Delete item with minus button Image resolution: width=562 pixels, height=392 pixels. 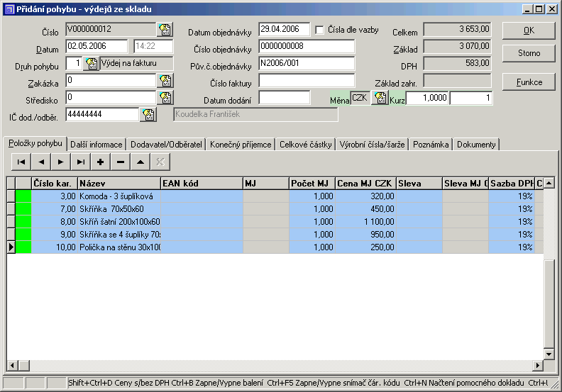click(x=121, y=162)
